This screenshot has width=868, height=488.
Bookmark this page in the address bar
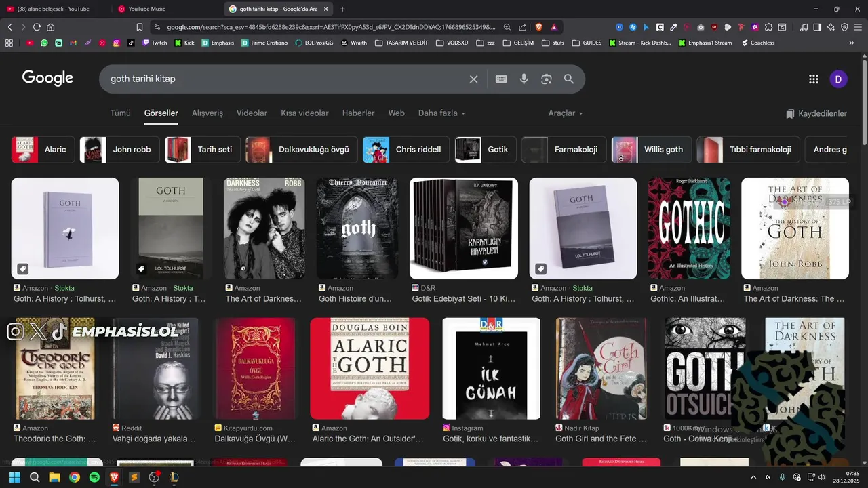(x=140, y=27)
